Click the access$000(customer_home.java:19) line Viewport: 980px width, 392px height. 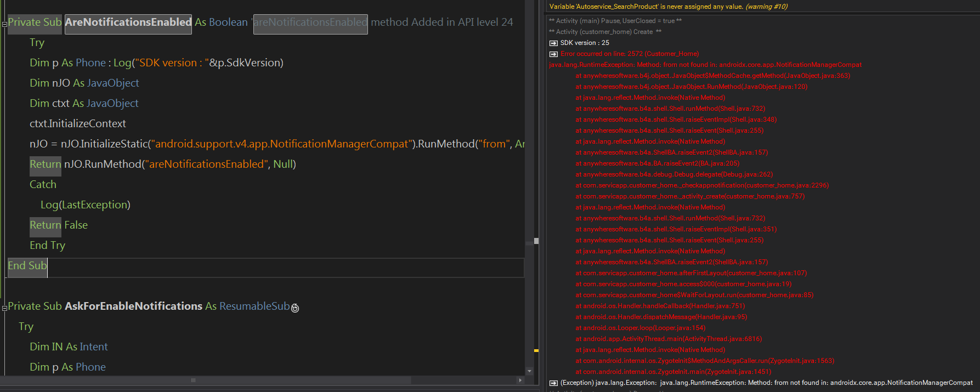tap(683, 284)
